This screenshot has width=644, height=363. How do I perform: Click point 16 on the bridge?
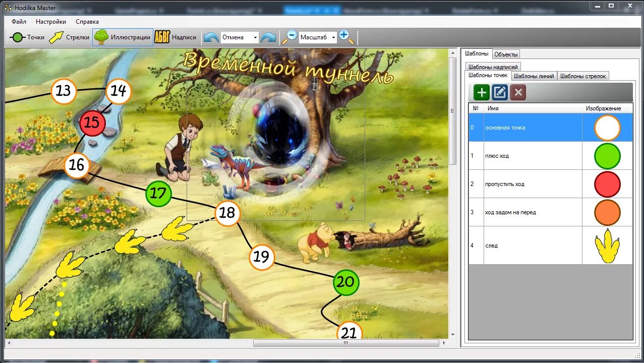77,165
